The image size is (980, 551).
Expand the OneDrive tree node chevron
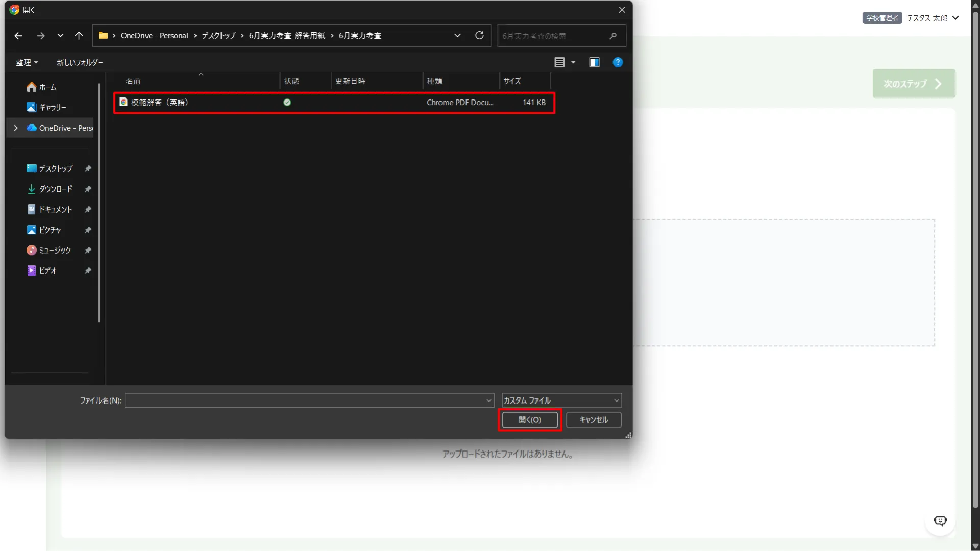(16, 128)
